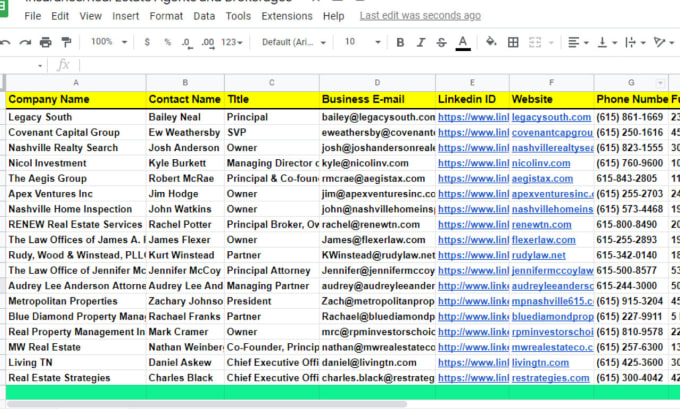Image resolution: width=680 pixels, height=409 pixels.
Task: Open the Tools menu
Action: point(238,16)
